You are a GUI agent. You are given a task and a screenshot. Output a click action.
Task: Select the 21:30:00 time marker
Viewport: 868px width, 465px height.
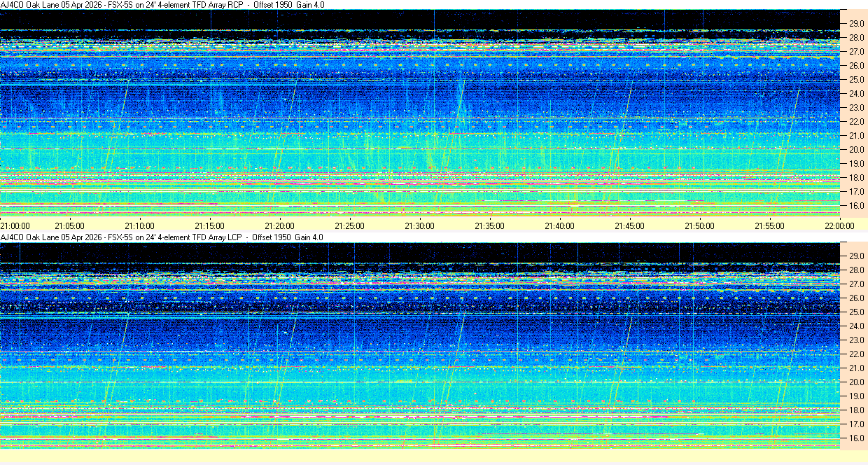click(x=419, y=226)
